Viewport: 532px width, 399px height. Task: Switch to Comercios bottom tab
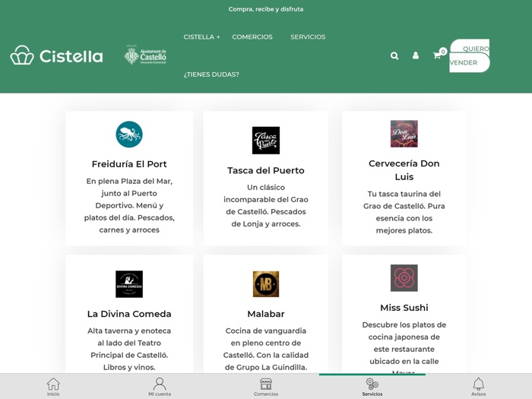266,387
